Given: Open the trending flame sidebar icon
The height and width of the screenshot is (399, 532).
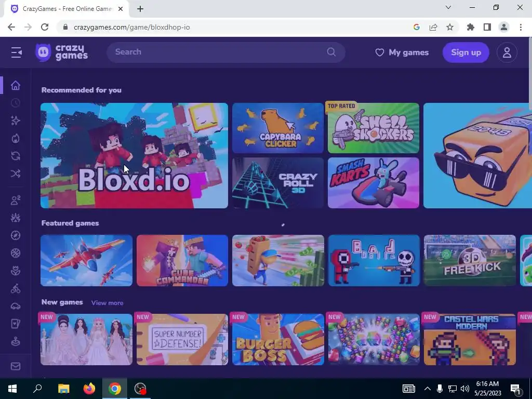Looking at the screenshot, I should click(16, 138).
